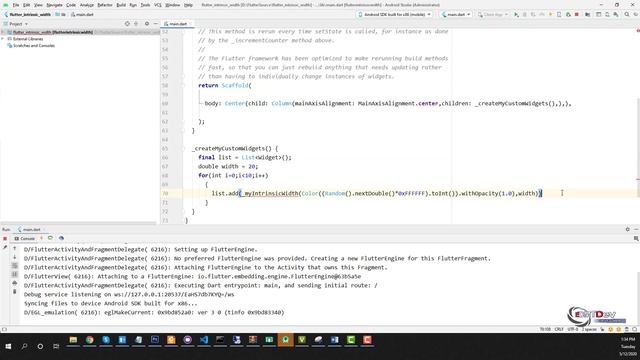Click the taskbar search magnifier icon

[x=24, y=347]
